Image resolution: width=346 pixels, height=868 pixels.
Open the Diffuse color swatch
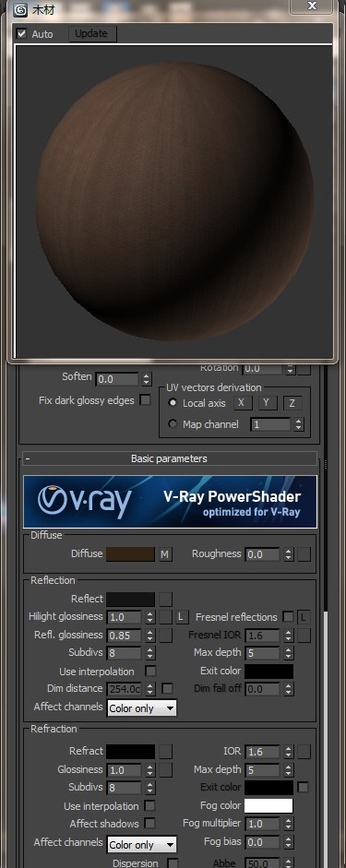click(131, 554)
